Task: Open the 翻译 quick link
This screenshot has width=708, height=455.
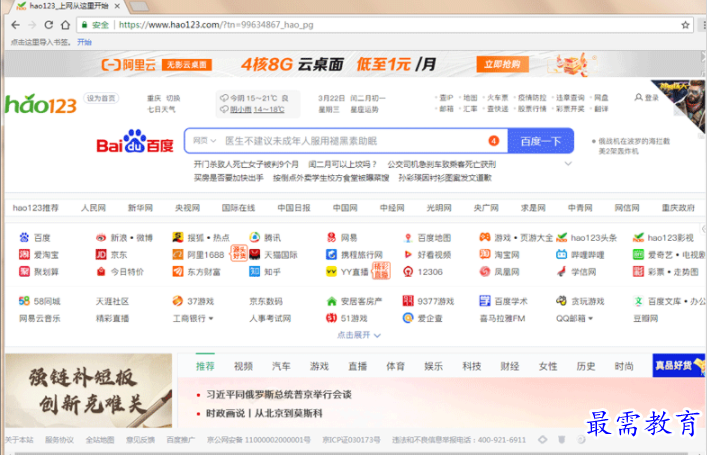Action: point(601,109)
